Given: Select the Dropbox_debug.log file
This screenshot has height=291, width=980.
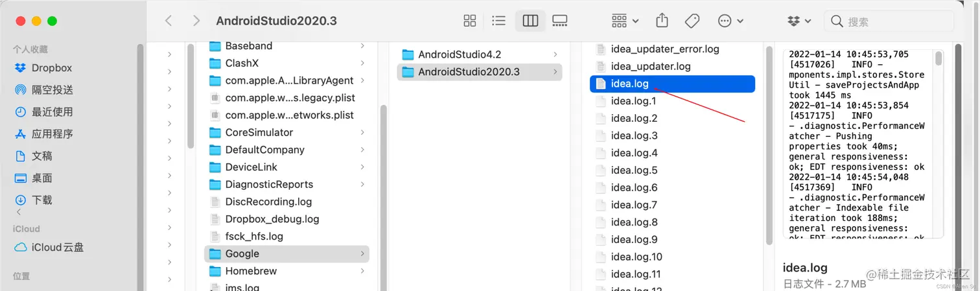Looking at the screenshot, I should pyautogui.click(x=286, y=219).
